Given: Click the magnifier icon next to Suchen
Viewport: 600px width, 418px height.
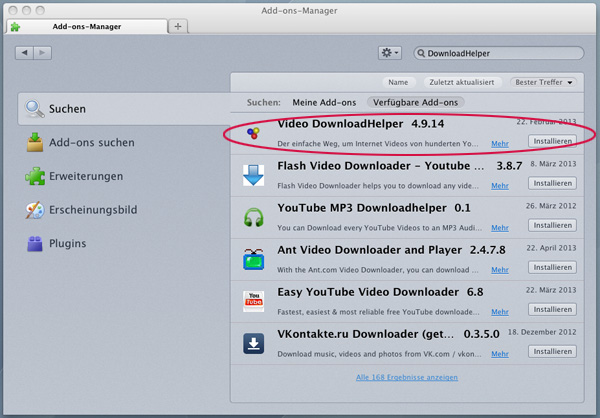Looking at the screenshot, I should pyautogui.click(x=34, y=109).
